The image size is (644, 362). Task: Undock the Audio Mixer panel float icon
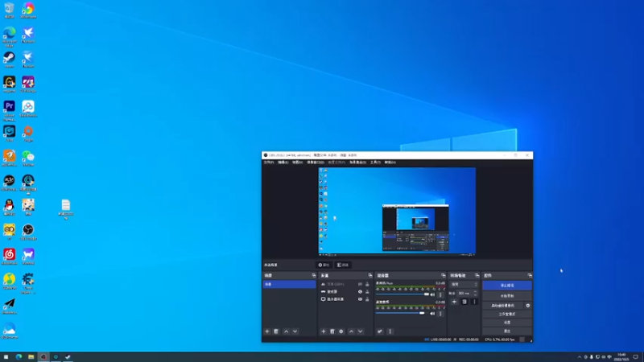tap(444, 275)
